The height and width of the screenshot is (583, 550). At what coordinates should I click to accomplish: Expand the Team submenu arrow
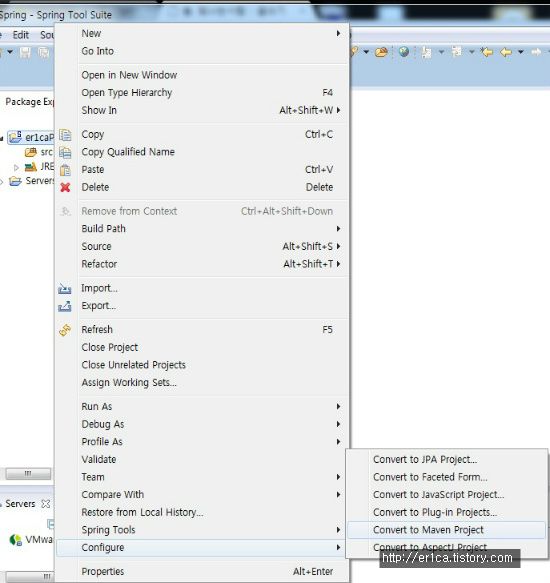pyautogui.click(x=338, y=477)
